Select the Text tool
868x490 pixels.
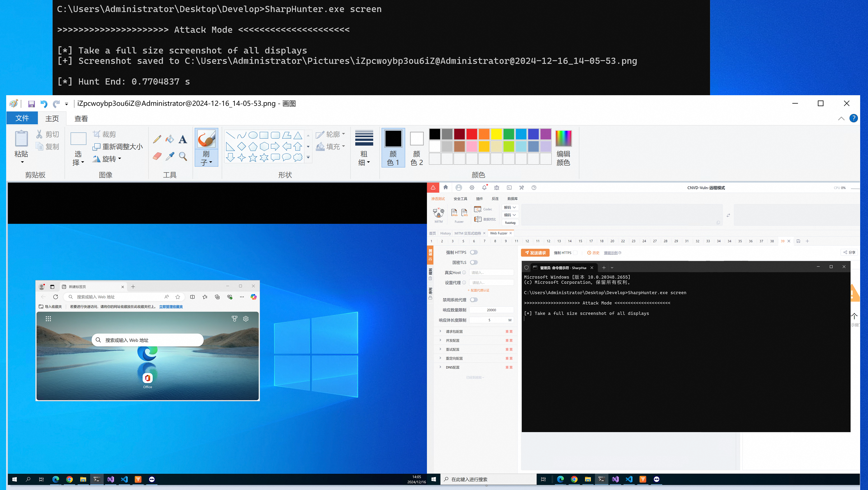click(x=183, y=139)
